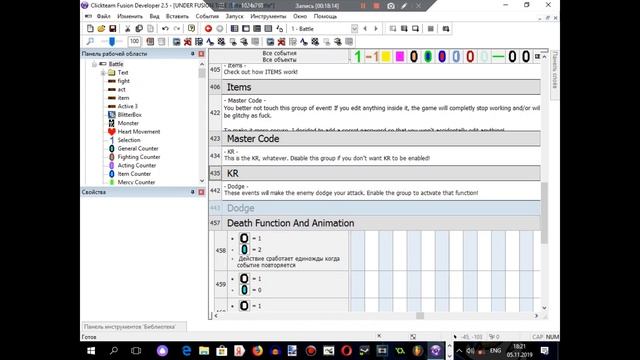Expand the Items event group
This screenshot has width=640, height=360.
pos(381,87)
